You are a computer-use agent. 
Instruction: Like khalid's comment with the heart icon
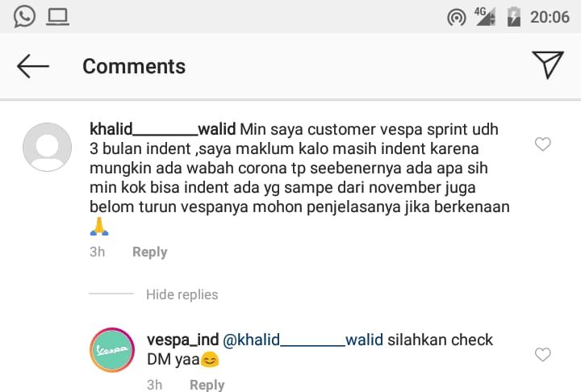click(542, 144)
